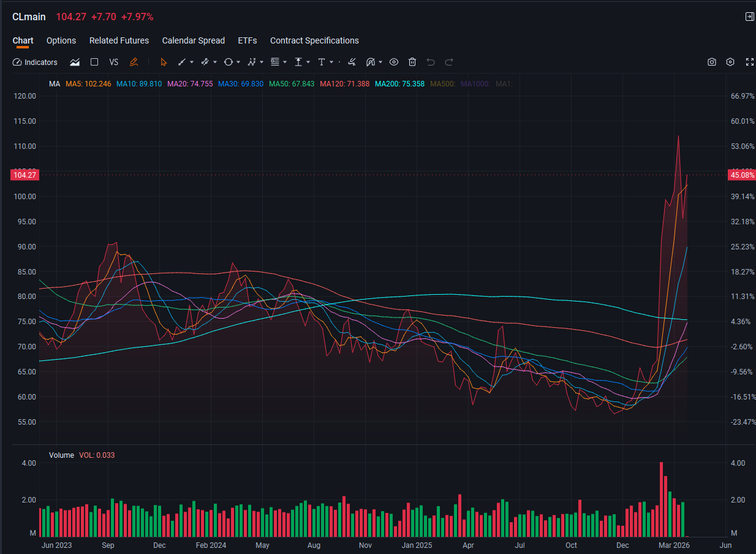This screenshot has height=554, width=756.
Task: Select the price range measure tool
Action: click(x=298, y=62)
